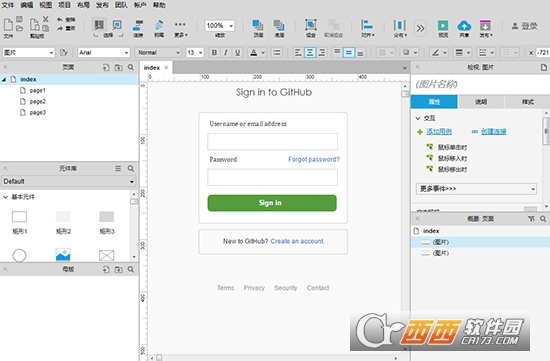This screenshot has height=361, width=550.
Task: Open the font color picker
Action: tap(257, 53)
